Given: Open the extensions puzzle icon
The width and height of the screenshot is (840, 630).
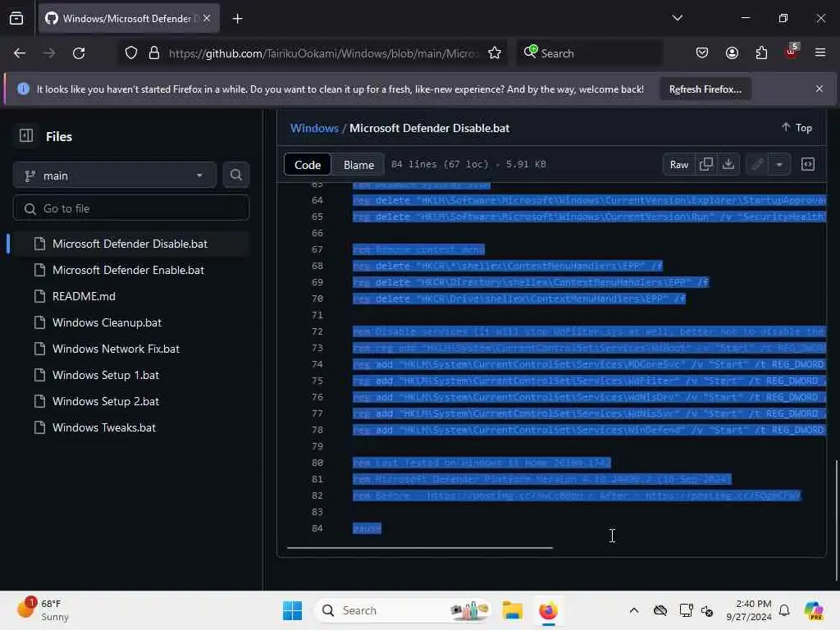Looking at the screenshot, I should (x=761, y=53).
